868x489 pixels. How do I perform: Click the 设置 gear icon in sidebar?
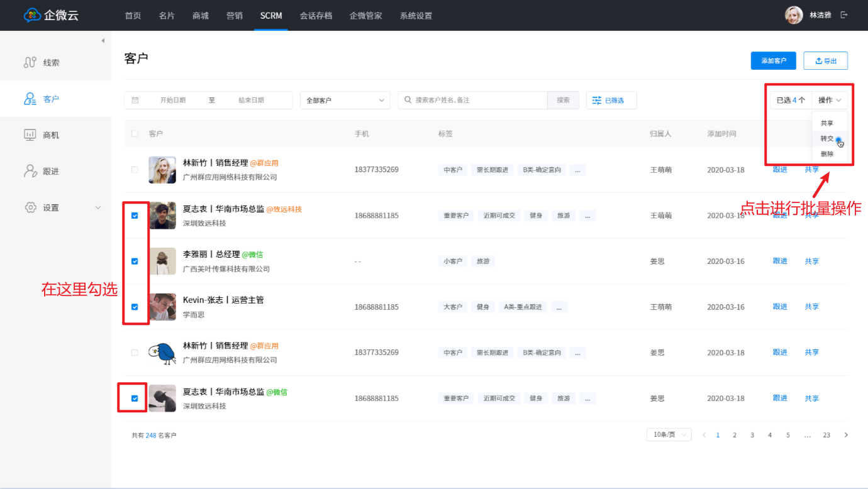(x=30, y=207)
